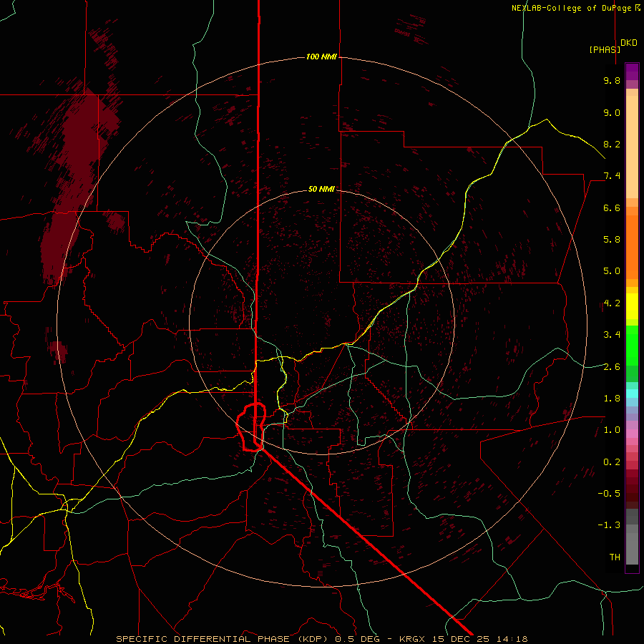The height and width of the screenshot is (644, 644).
Task: Click the 100 NMI range ring label
Action: 321,57
